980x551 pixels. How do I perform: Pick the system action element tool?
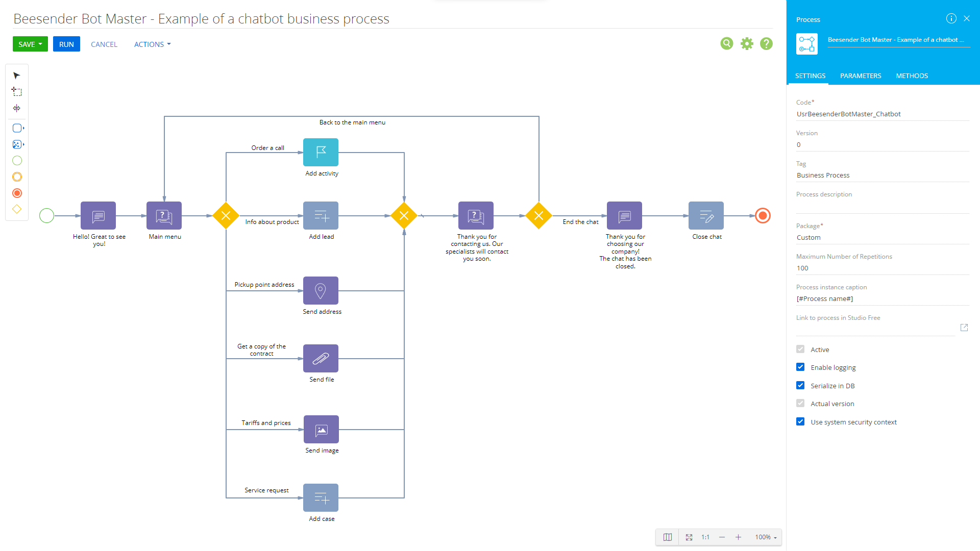17,144
